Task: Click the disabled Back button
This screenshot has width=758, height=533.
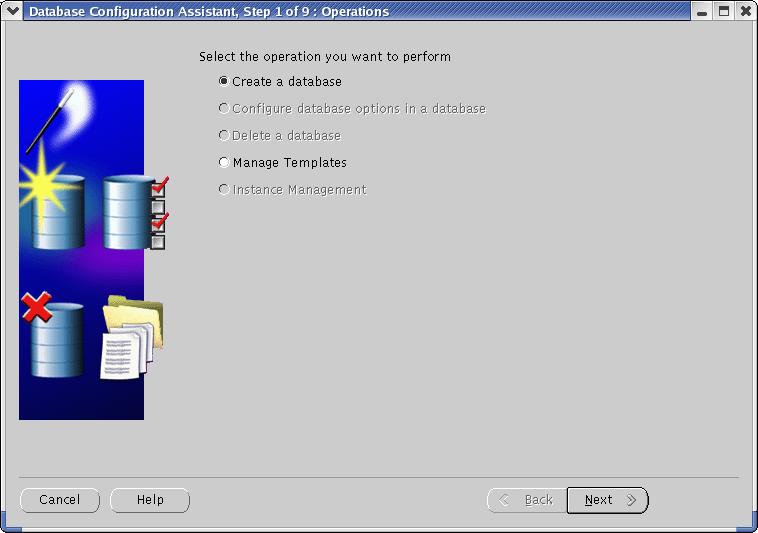Action: [526, 500]
